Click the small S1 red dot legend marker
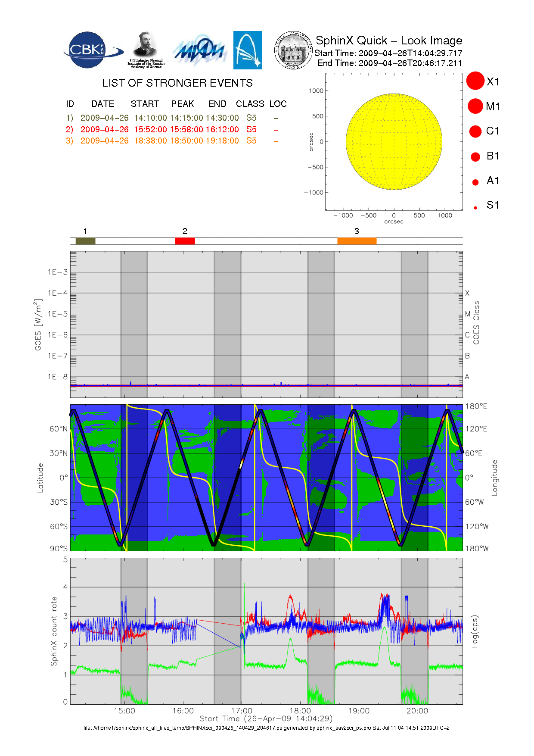The height and width of the screenshot is (756, 534). pyautogui.click(x=475, y=208)
